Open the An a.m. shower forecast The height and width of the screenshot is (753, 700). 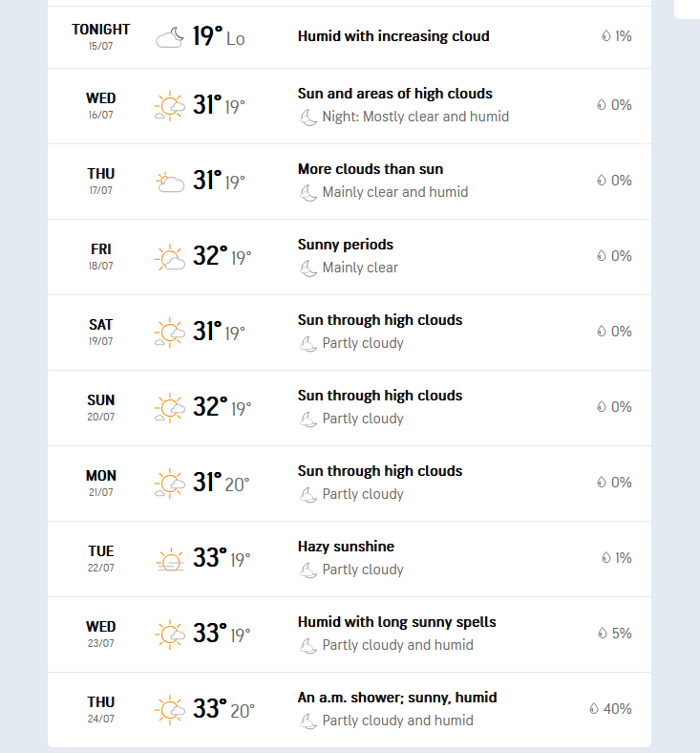(x=350, y=710)
